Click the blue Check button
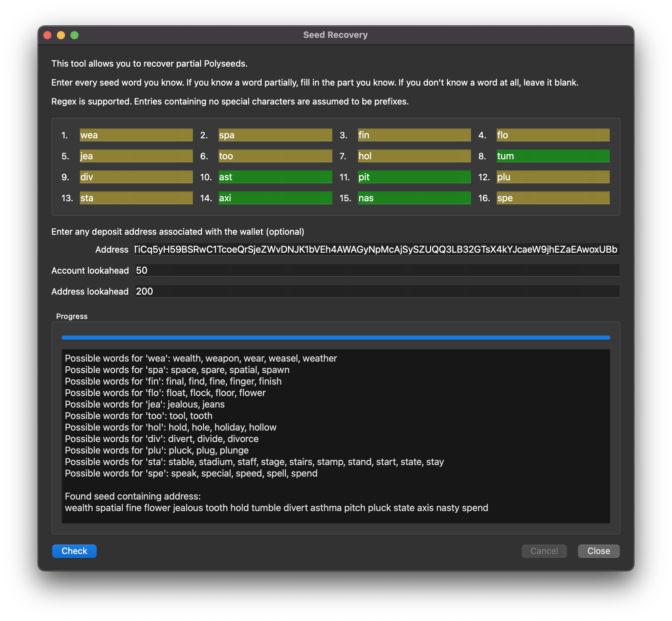 click(x=74, y=551)
